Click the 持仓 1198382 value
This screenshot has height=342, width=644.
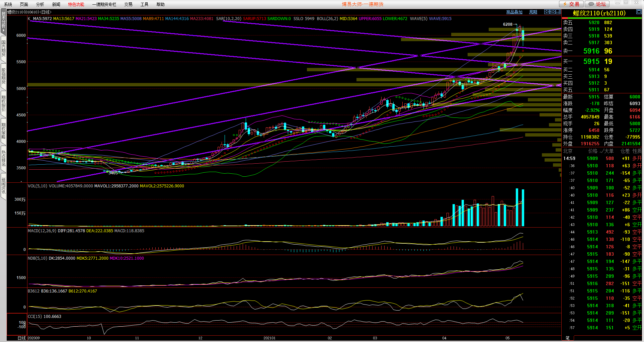tap(590, 137)
